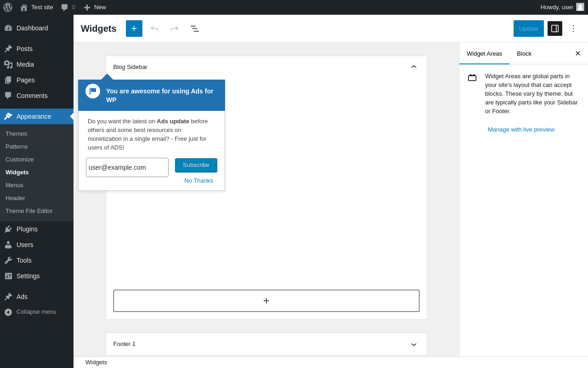Click the add block box in Blog Sidebar
The image size is (588, 368).
266,301
